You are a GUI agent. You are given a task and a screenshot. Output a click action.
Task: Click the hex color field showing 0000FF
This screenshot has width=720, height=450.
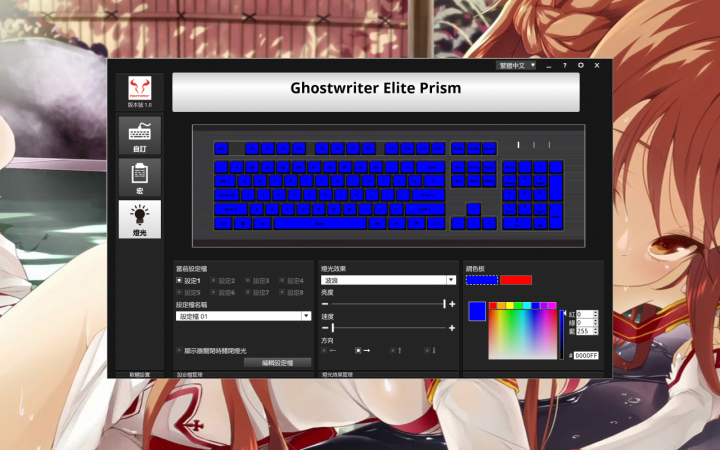click(586, 355)
